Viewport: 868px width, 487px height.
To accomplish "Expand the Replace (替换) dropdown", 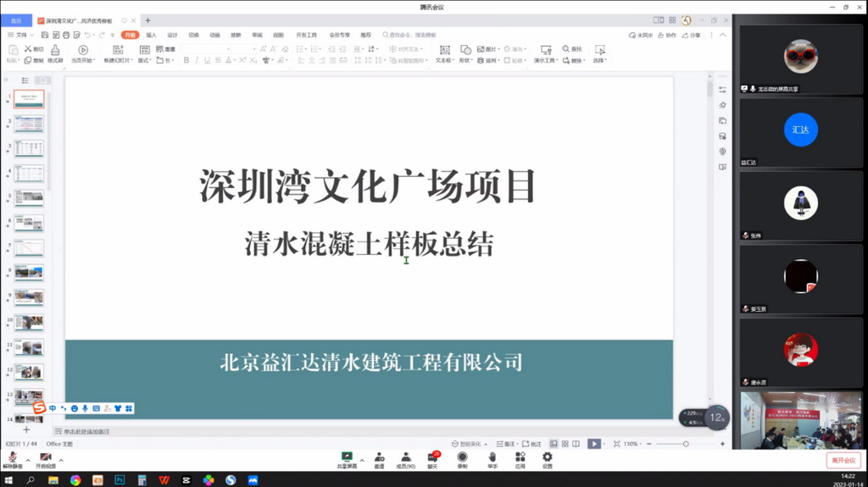I will (584, 60).
